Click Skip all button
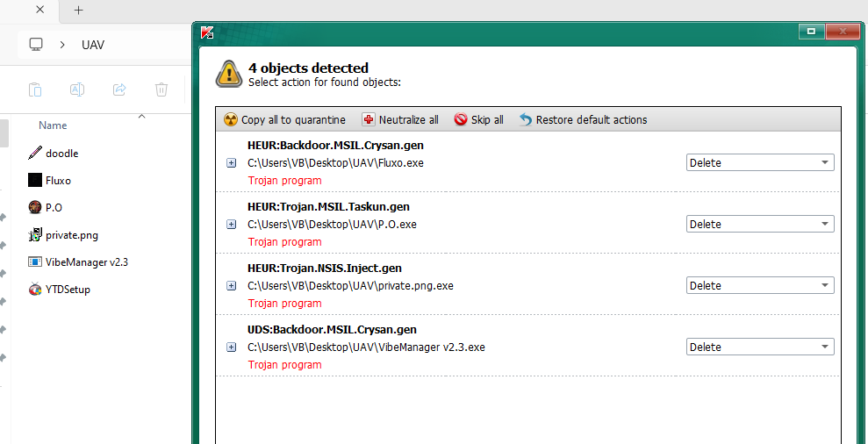 click(x=478, y=119)
